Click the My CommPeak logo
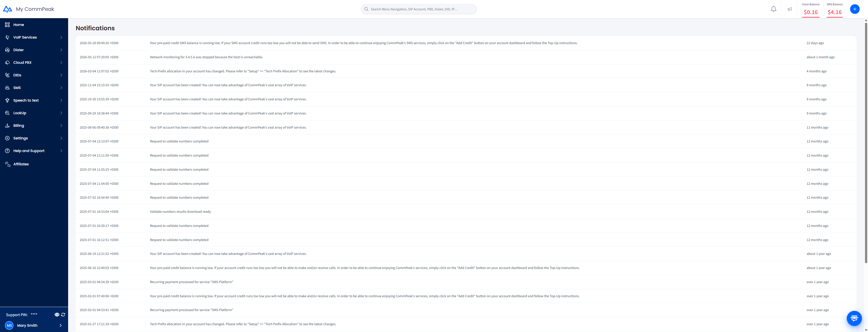The height and width of the screenshot is (332, 868). tap(29, 9)
